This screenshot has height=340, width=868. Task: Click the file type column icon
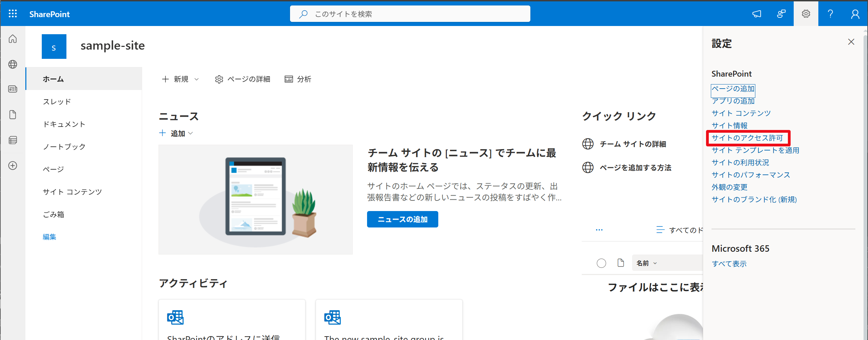click(621, 263)
